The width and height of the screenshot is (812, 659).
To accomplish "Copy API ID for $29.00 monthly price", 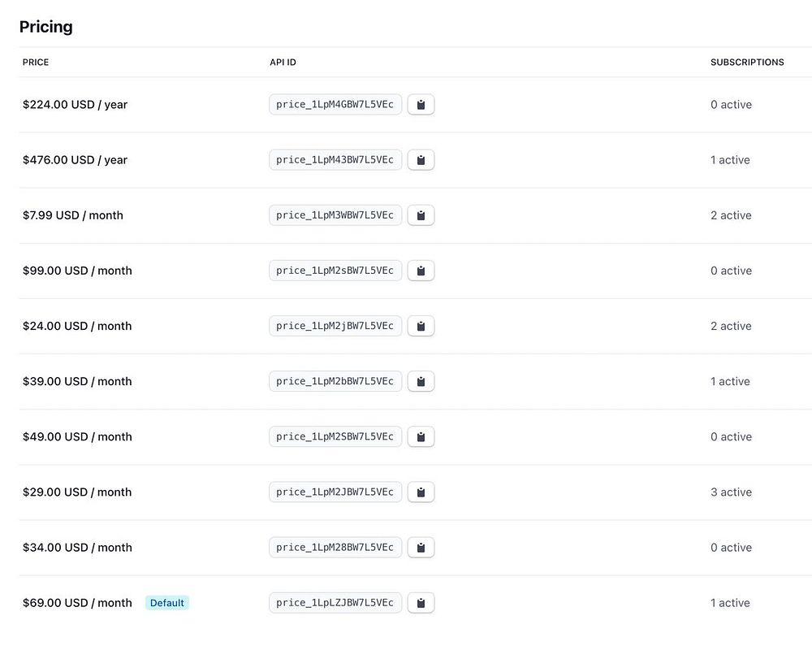I will point(421,492).
